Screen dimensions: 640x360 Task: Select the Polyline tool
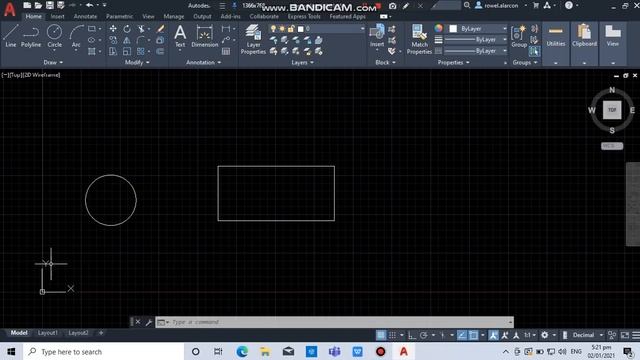coord(31,36)
